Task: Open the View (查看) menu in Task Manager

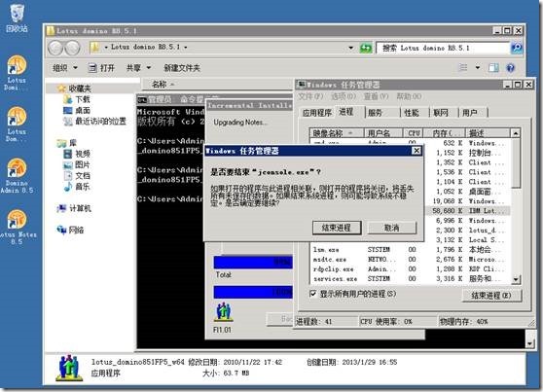Action: click(376, 96)
